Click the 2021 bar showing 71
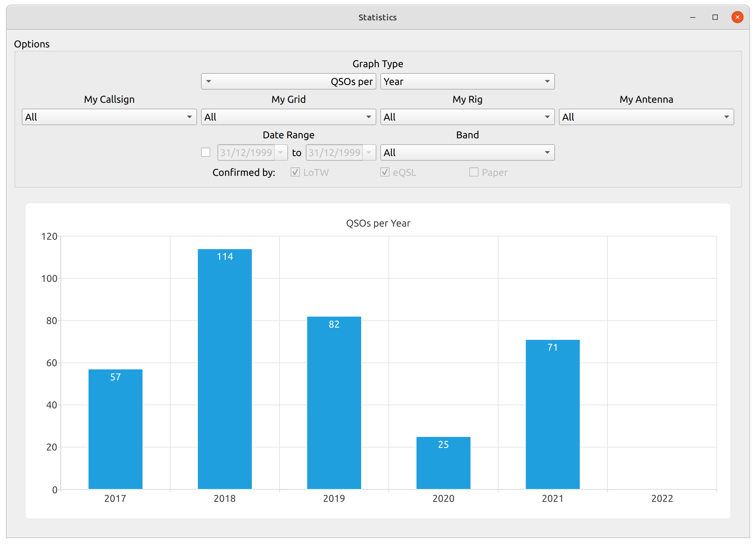 552,414
